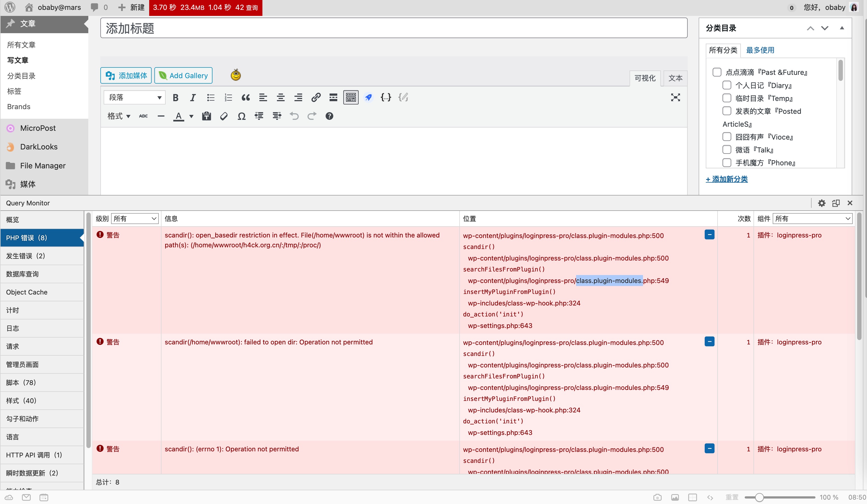
Task: Toggle distraction-free fullscreen editor icon
Action: (675, 98)
